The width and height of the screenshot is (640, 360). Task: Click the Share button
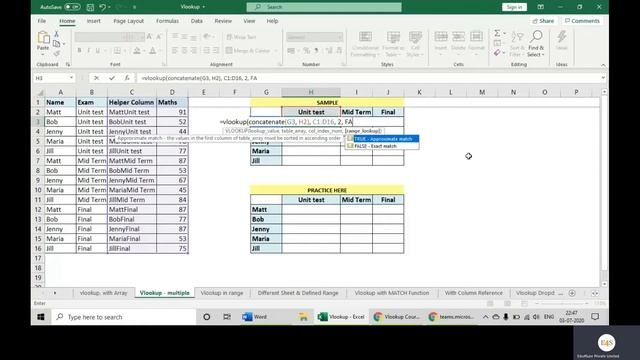coord(543,21)
